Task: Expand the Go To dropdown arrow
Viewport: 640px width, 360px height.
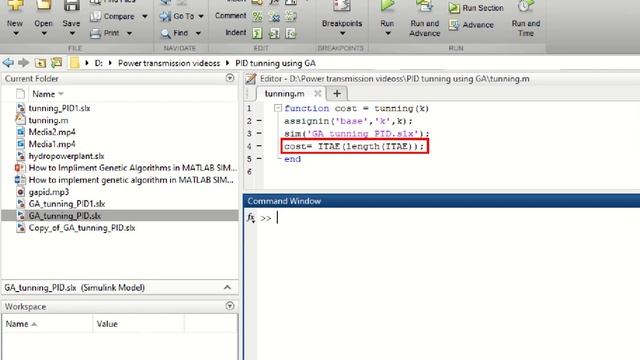Action: pyautogui.click(x=201, y=16)
